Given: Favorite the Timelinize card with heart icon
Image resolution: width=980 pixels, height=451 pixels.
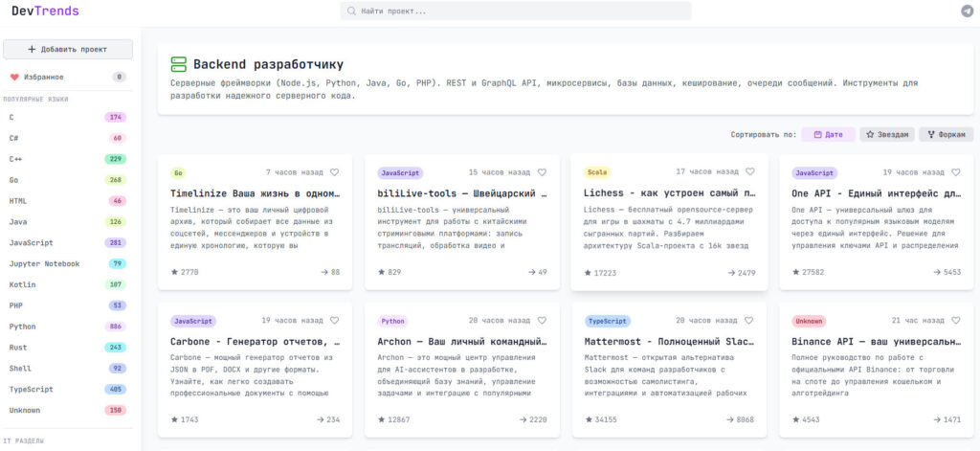Looking at the screenshot, I should pyautogui.click(x=334, y=172).
